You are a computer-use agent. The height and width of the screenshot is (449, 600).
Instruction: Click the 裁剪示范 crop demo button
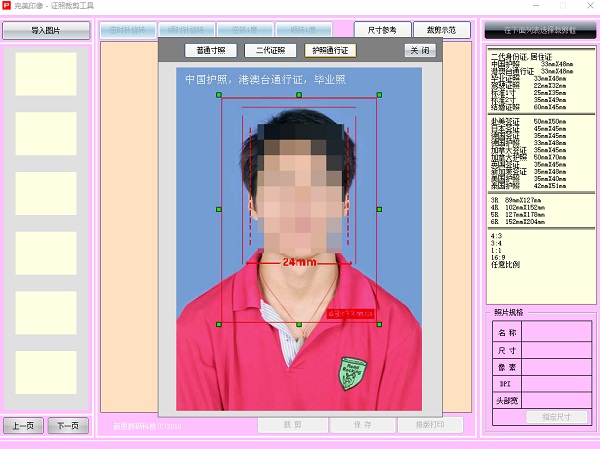tap(441, 30)
